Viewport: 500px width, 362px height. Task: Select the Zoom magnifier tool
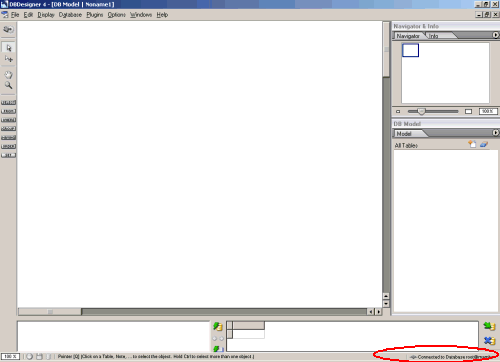pos(8,85)
